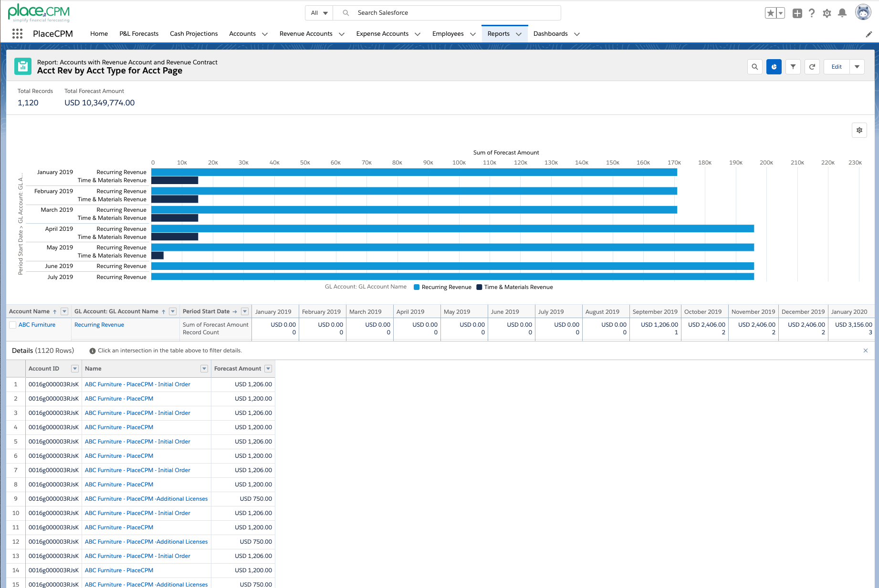The width and height of the screenshot is (879, 588).
Task: Switch to the Revenue Accounts tab
Action: click(x=306, y=34)
